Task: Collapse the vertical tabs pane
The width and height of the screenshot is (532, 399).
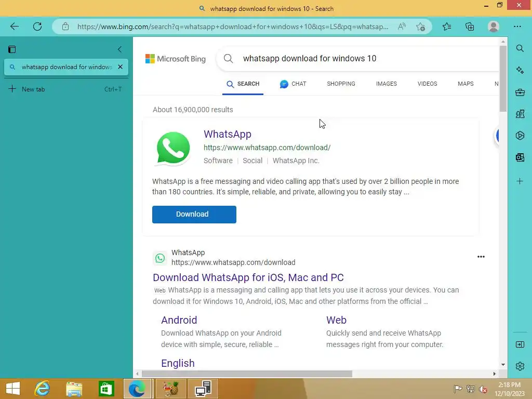Action: [x=120, y=49]
